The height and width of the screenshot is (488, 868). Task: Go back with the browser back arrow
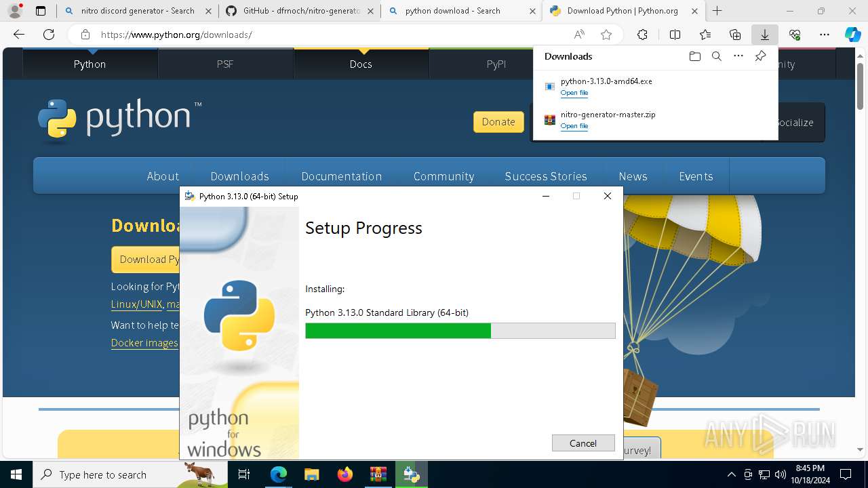[x=19, y=35]
